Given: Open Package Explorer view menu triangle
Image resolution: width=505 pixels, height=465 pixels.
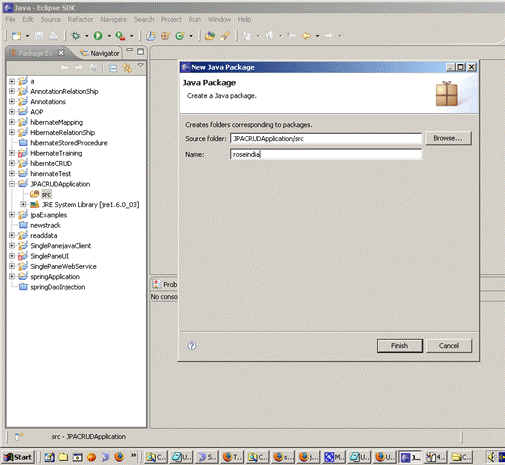Looking at the screenshot, I should (141, 65).
